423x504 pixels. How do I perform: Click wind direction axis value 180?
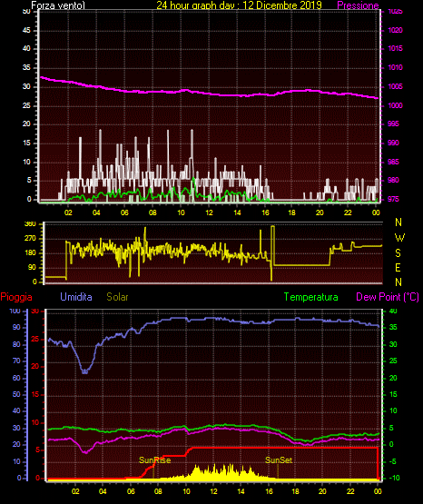pos(30,253)
